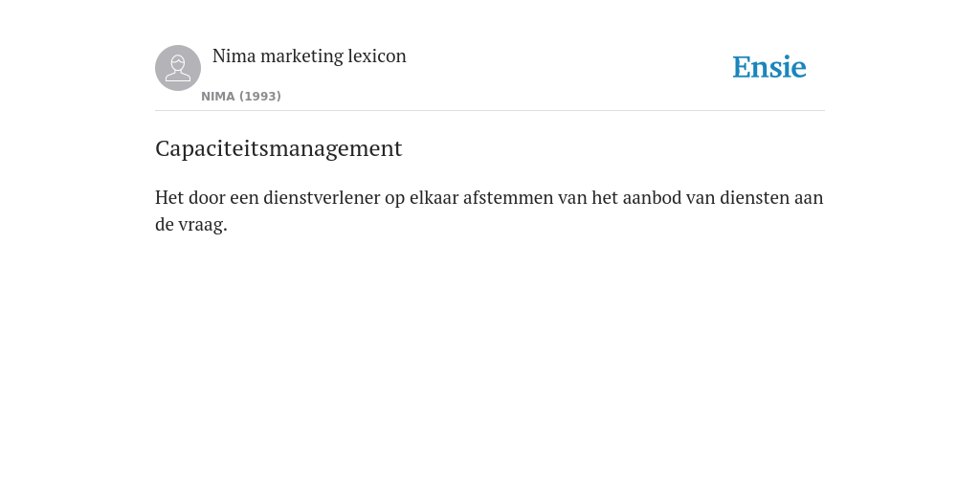Click the horizontal divider below the header

click(490, 111)
